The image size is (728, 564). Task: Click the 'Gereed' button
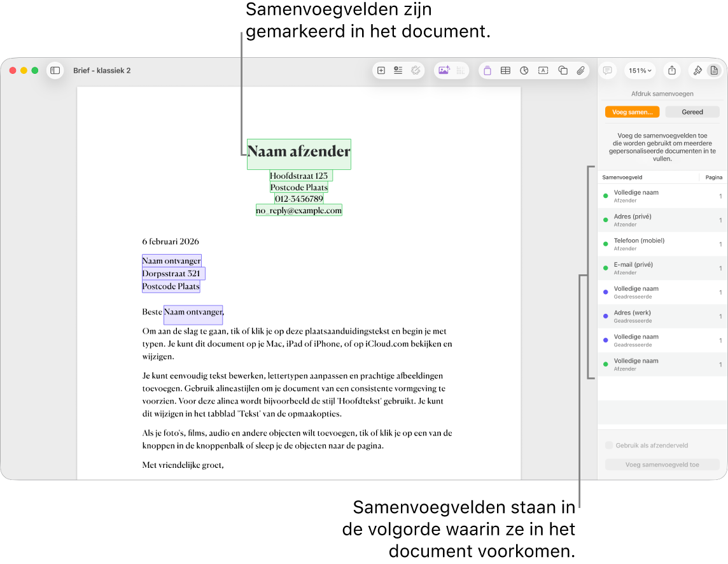692,112
